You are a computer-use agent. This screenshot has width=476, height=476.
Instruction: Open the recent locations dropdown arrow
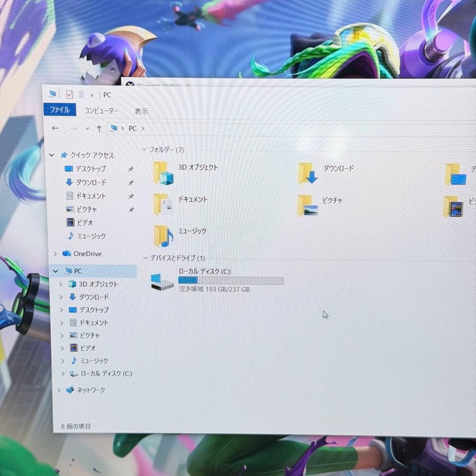click(x=87, y=128)
